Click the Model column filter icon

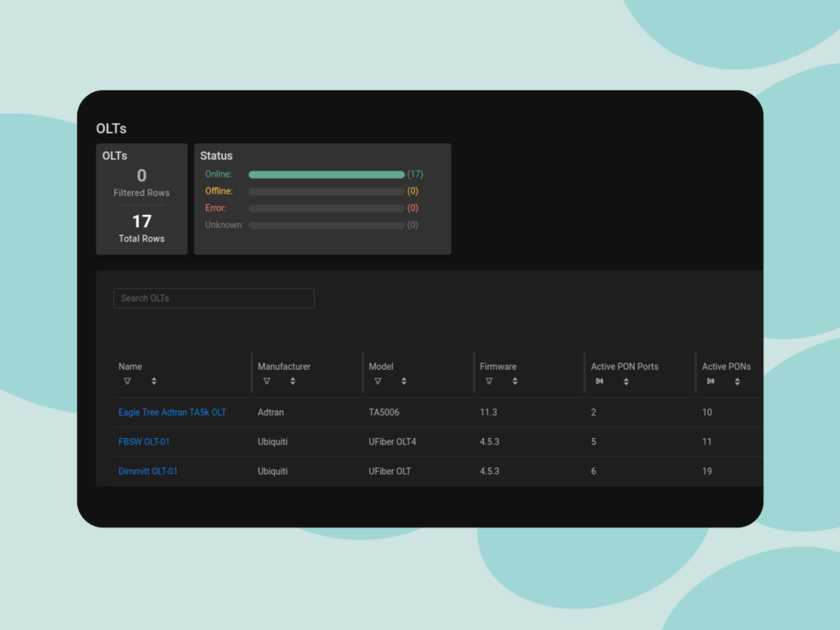377,381
